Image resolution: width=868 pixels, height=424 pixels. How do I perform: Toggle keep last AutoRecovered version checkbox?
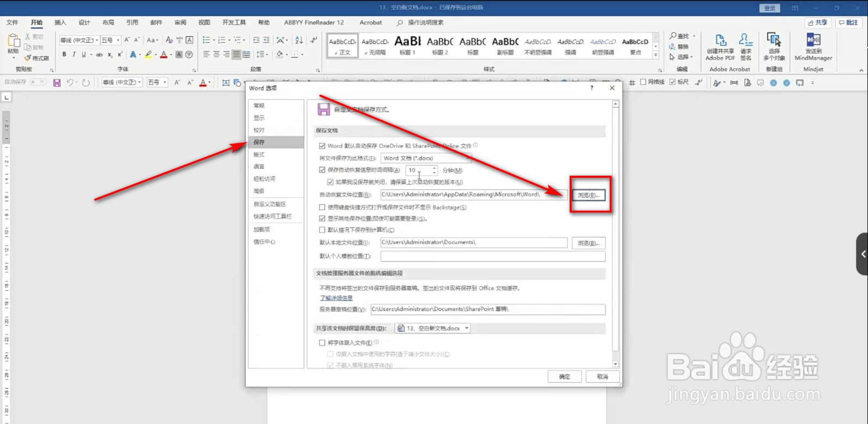(x=330, y=182)
